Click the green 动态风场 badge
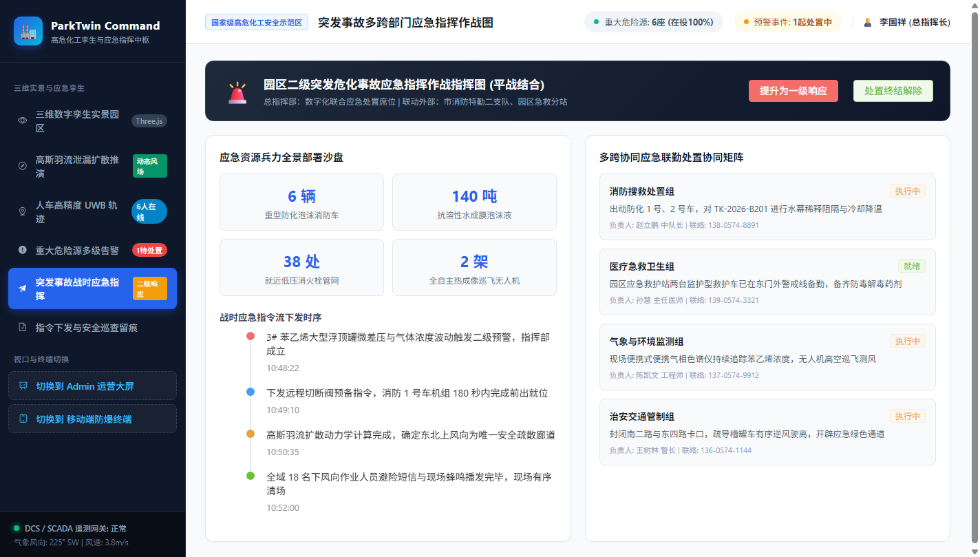Viewport: 980px width, 557px height. click(150, 166)
